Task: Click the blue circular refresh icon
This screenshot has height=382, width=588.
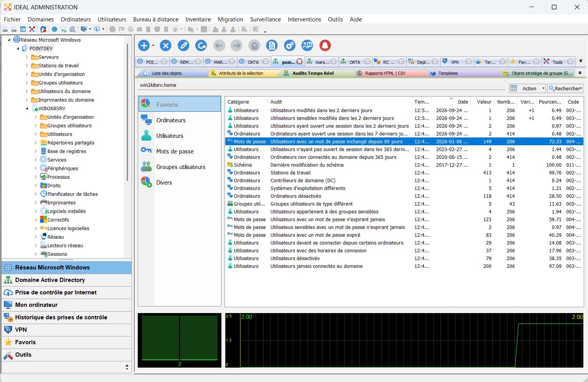Action: pyautogui.click(x=201, y=46)
